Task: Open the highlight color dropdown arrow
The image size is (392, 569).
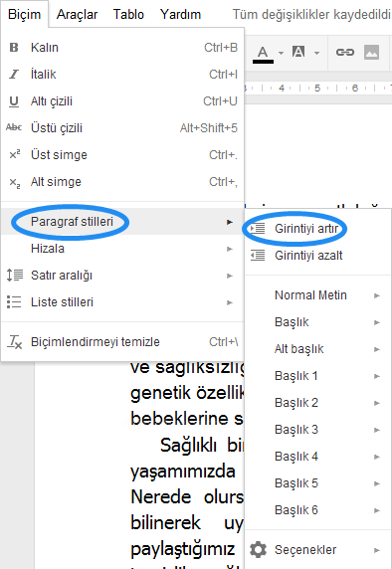Action: pyautogui.click(x=316, y=54)
